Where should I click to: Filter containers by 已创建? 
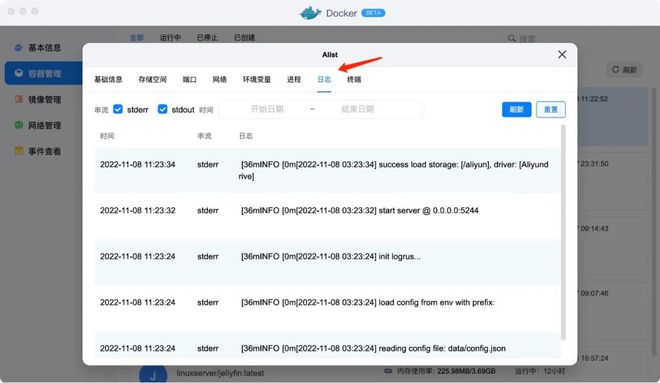point(244,37)
